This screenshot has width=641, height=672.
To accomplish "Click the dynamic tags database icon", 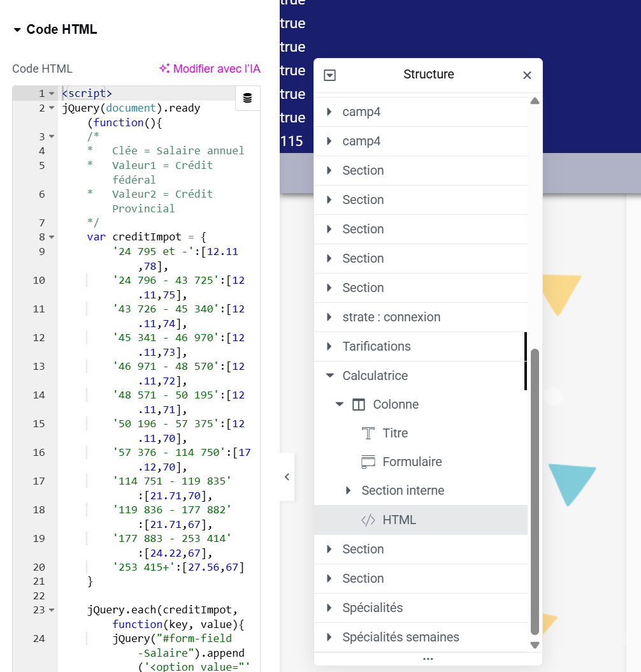I will click(248, 98).
